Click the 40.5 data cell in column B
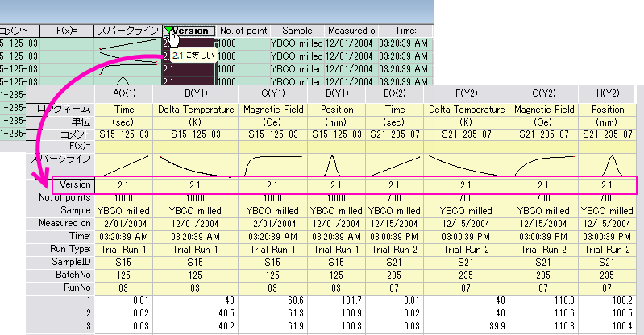The width and height of the screenshot is (644, 335). [196, 313]
